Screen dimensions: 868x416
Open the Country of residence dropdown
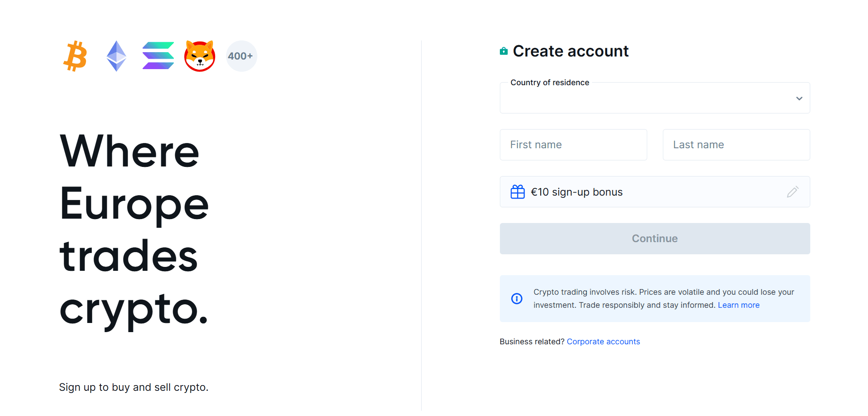pos(655,98)
